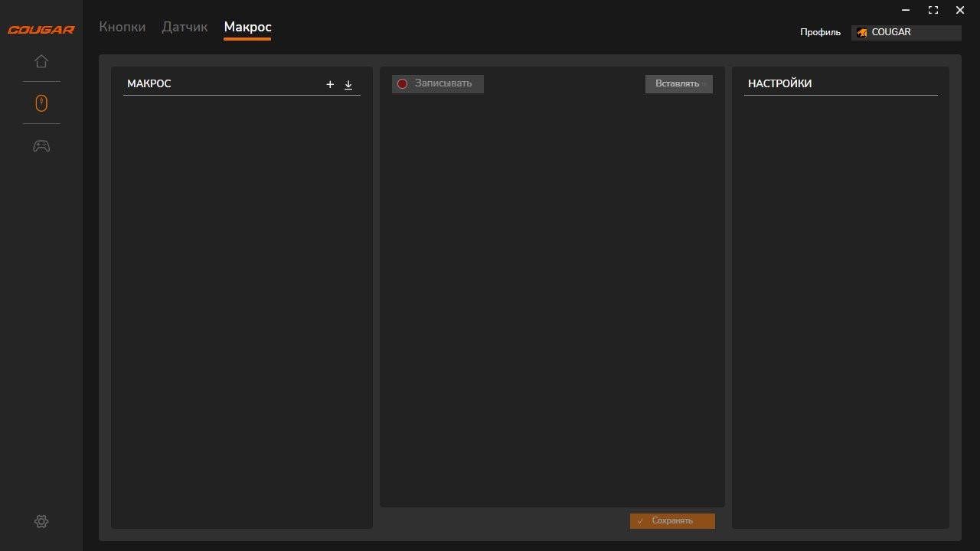This screenshot has height=551, width=980.
Task: Click inside the macro recording editor area
Action: click(x=551, y=298)
